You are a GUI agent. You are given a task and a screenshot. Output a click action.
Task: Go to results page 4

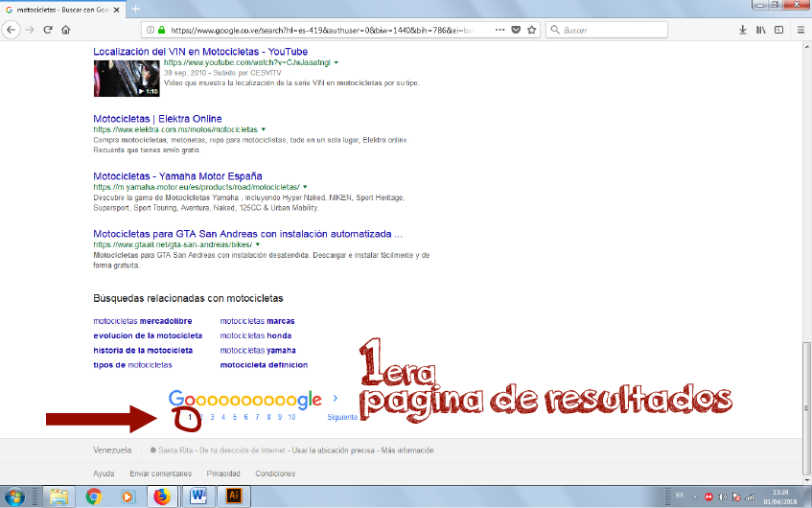(223, 417)
